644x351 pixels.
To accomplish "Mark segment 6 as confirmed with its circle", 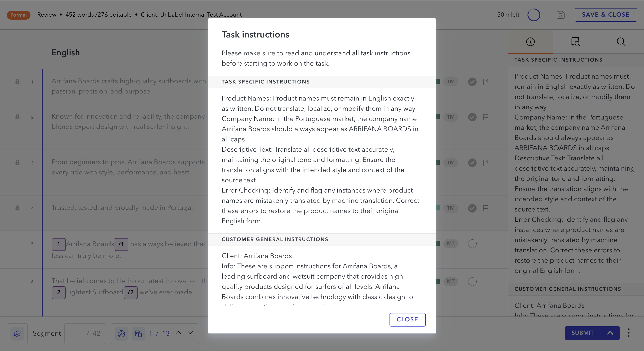I will click(x=472, y=282).
